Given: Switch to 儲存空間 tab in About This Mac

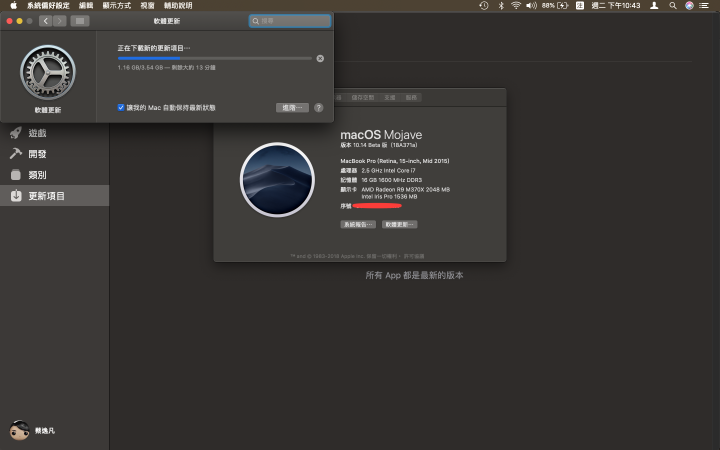Looking at the screenshot, I should tap(363, 97).
